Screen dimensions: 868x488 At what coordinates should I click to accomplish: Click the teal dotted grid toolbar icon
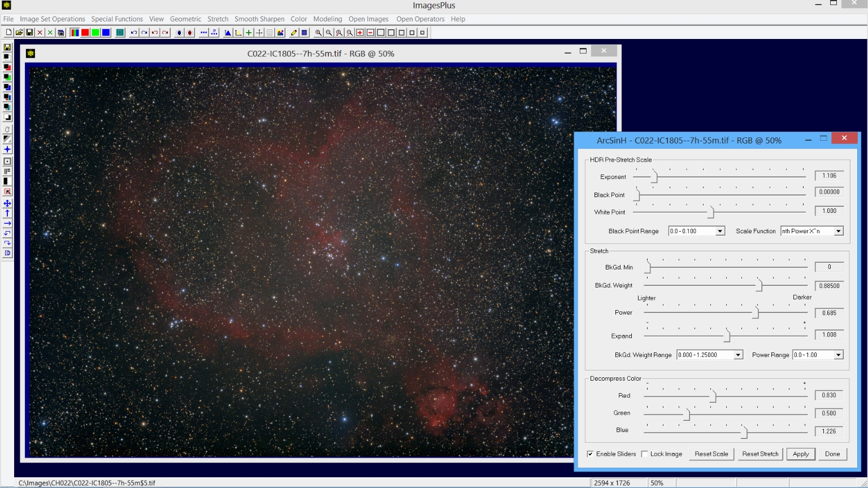point(120,33)
